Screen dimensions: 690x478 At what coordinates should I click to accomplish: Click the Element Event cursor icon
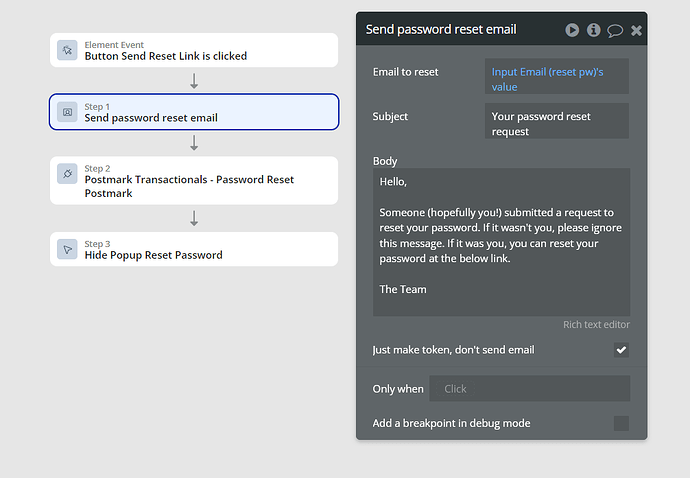pyautogui.click(x=67, y=50)
